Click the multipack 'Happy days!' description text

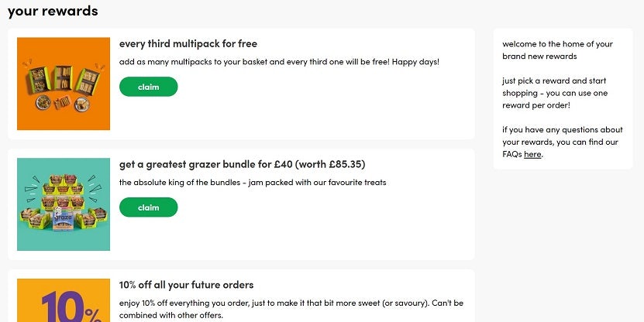point(279,61)
